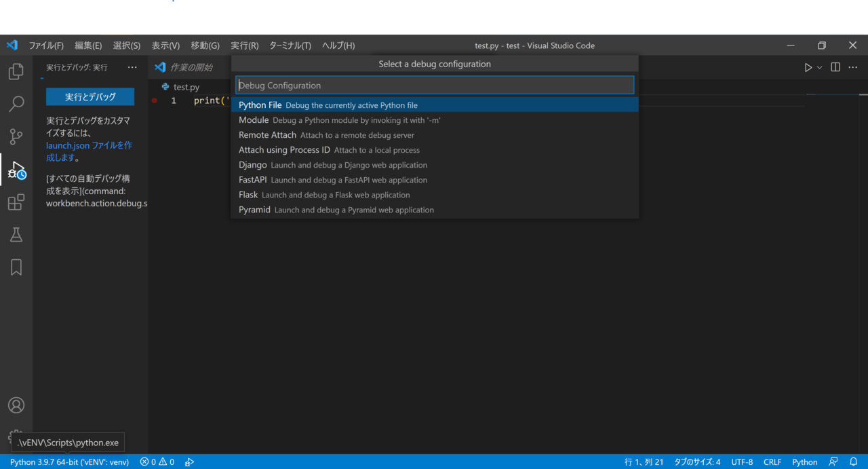Open the Source Control view
This screenshot has height=469, width=868.
(x=16, y=136)
